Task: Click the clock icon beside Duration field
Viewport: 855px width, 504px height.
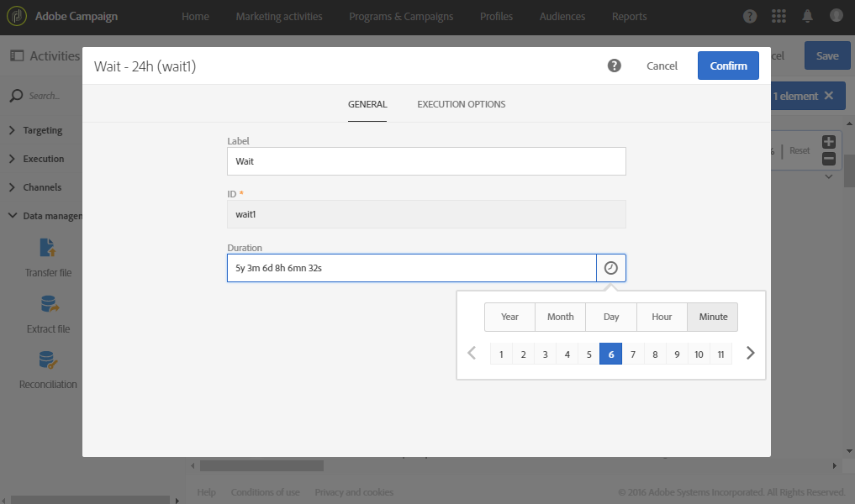Action: tap(611, 268)
